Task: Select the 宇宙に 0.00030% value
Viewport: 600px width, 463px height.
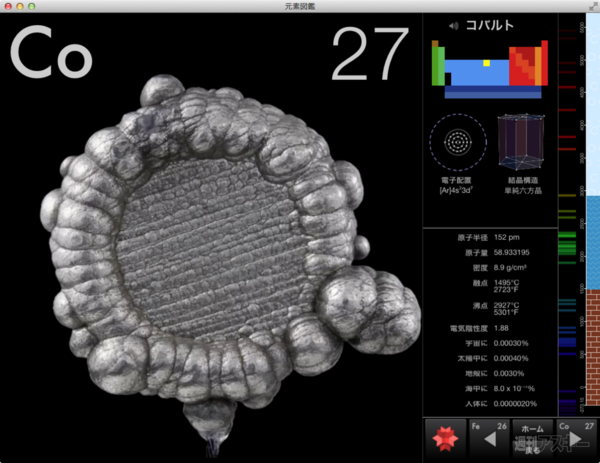Action: 511,343
